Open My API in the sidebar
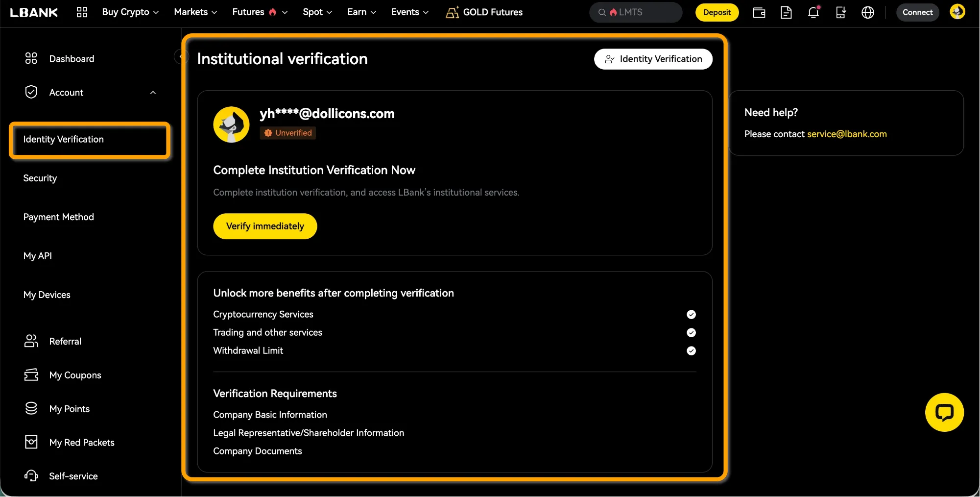Screen dimensions: 980x497 38,256
